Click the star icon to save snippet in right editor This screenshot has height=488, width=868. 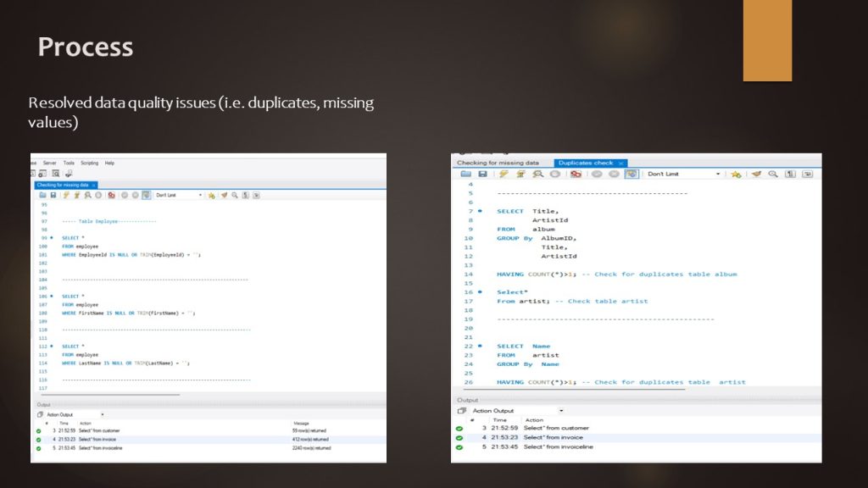tap(736, 174)
